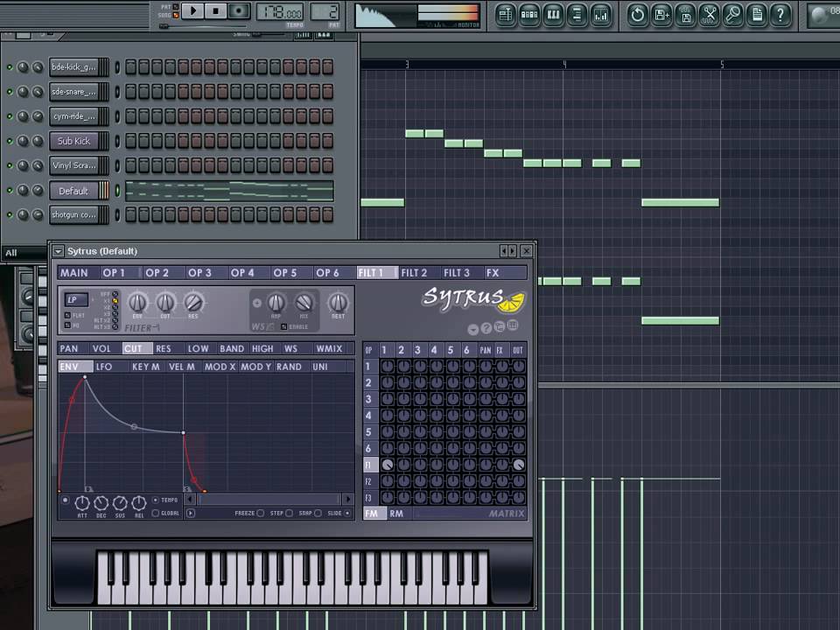
Task: Toggle the envelope STEP option
Action: point(290,514)
